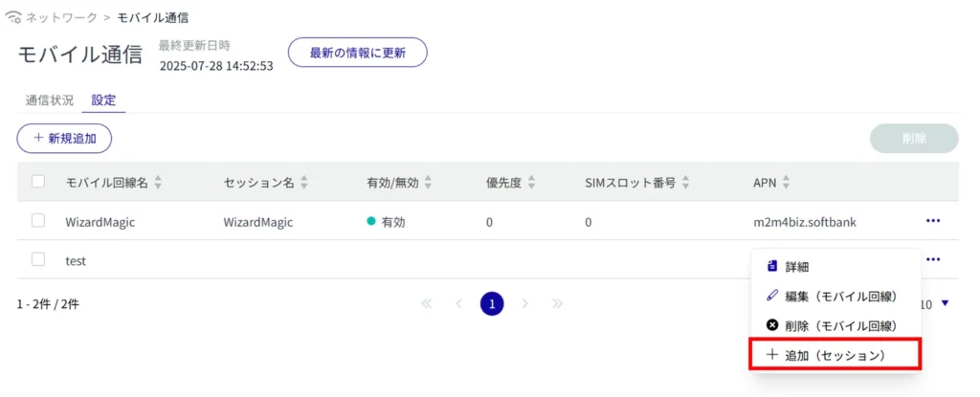
Task: Select page 1 in pagination
Action: pos(492,304)
